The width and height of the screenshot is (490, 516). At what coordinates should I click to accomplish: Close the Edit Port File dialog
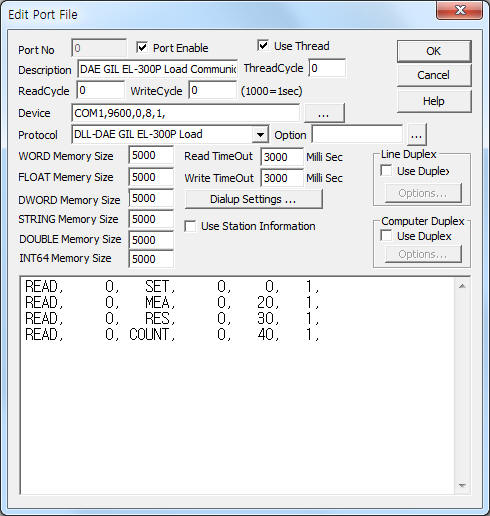[460, 10]
